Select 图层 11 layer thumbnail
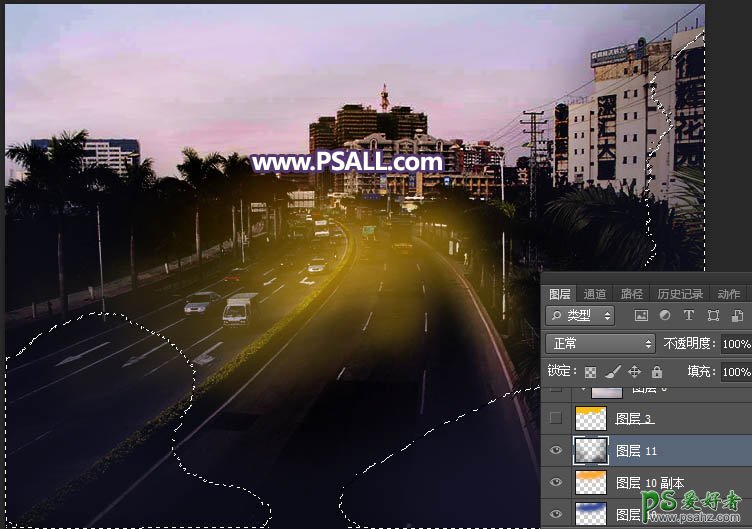 coord(589,451)
